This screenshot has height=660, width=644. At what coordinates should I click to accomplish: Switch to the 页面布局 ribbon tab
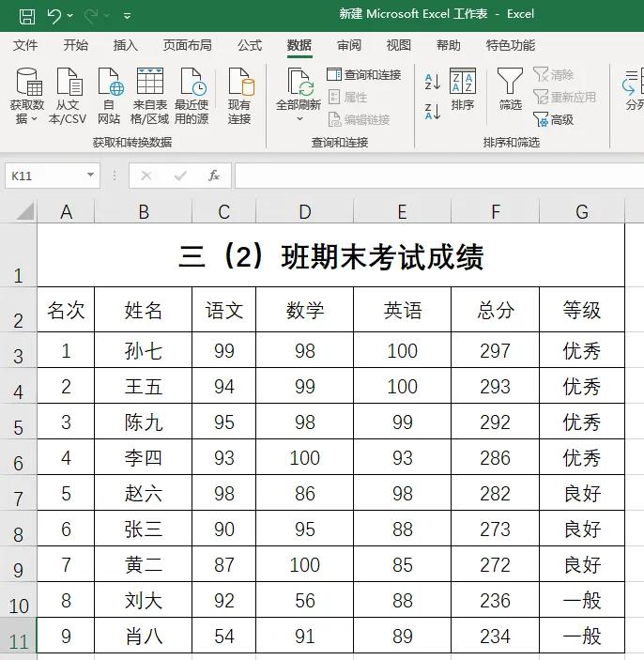tap(188, 45)
